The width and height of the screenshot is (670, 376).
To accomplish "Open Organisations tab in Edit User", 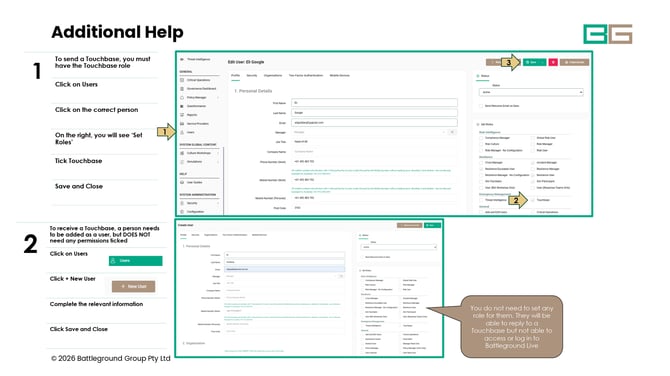I will 273,76.
